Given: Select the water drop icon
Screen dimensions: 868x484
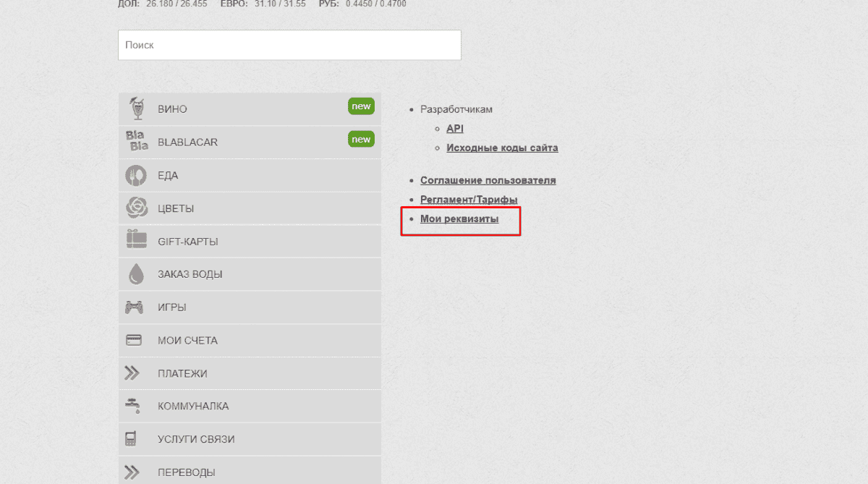Looking at the screenshot, I should pyautogui.click(x=135, y=274).
